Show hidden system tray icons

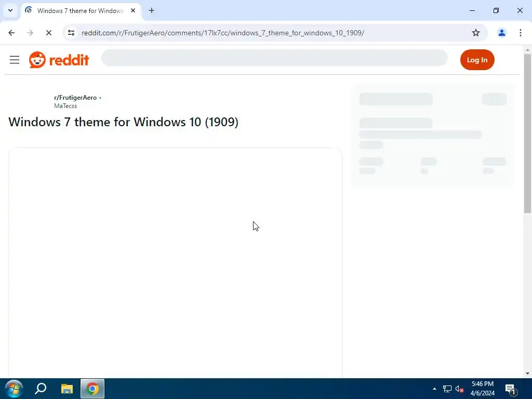tap(434, 389)
